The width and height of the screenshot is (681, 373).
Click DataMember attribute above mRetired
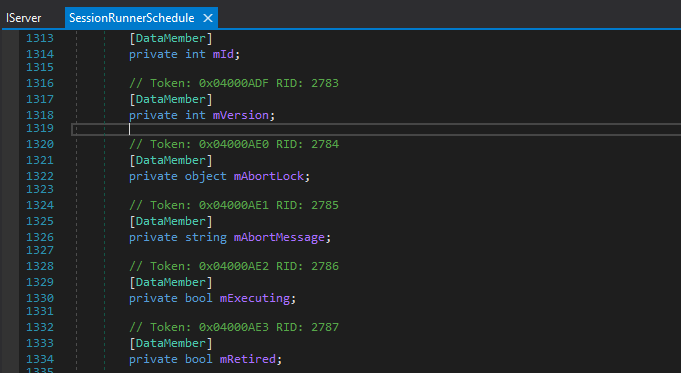tap(171, 343)
